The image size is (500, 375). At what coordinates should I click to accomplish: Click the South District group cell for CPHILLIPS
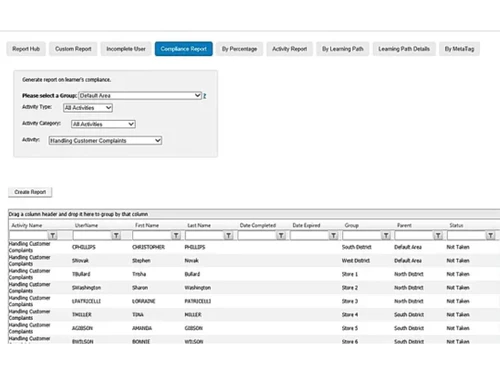(357, 247)
